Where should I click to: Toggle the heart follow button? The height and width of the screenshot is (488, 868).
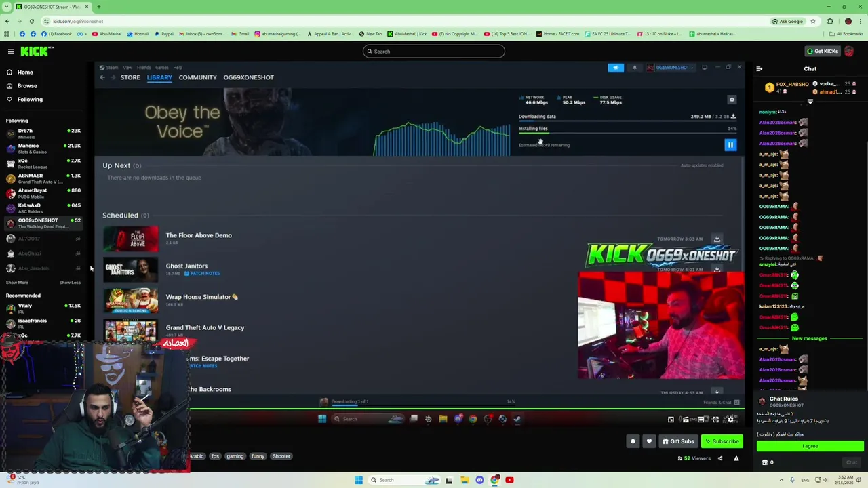(649, 441)
